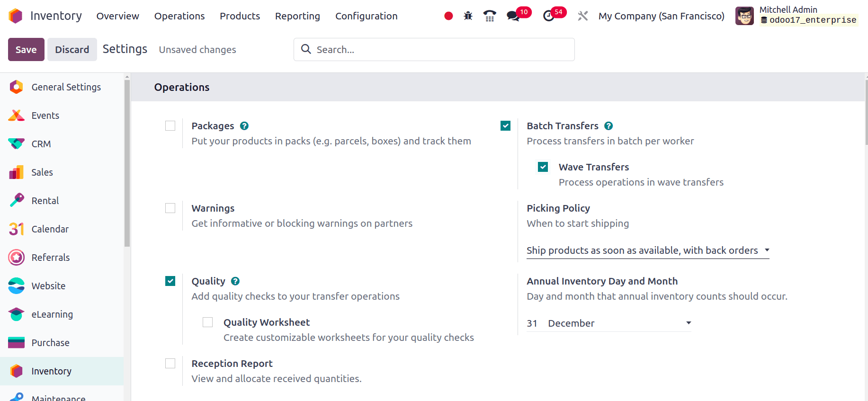
Task: Uncheck the Wave Transfers checkbox
Action: pos(543,167)
